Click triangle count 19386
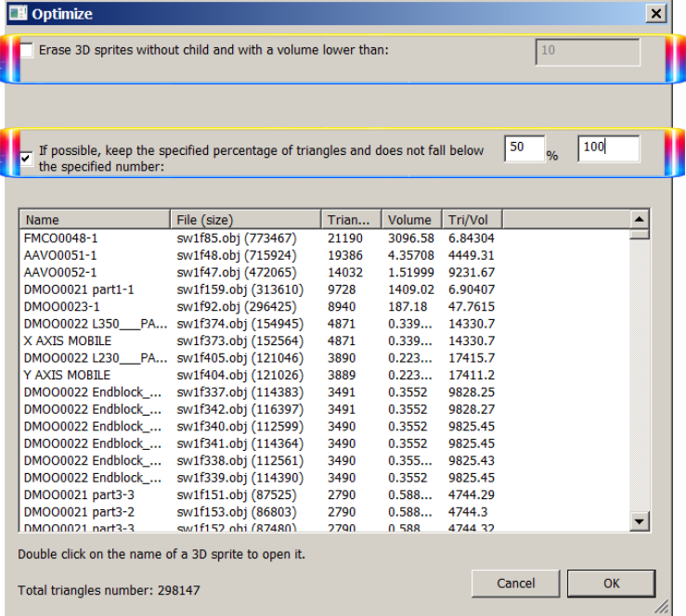 point(345,255)
